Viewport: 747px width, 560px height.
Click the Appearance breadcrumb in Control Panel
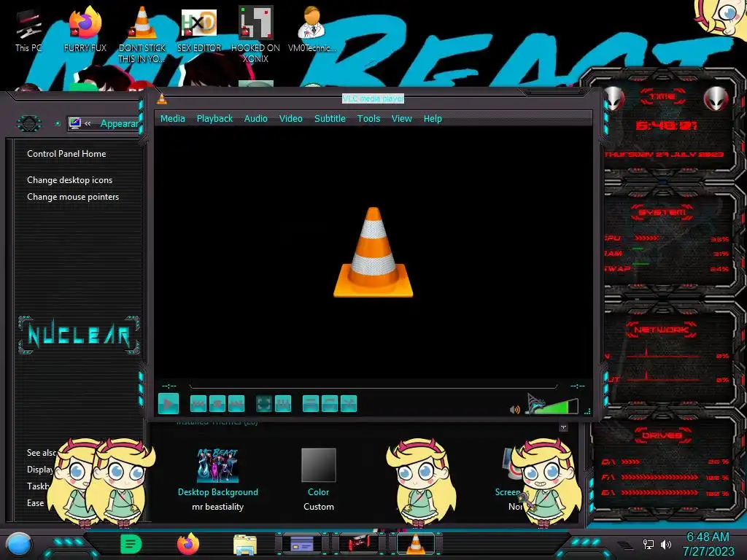(x=120, y=124)
